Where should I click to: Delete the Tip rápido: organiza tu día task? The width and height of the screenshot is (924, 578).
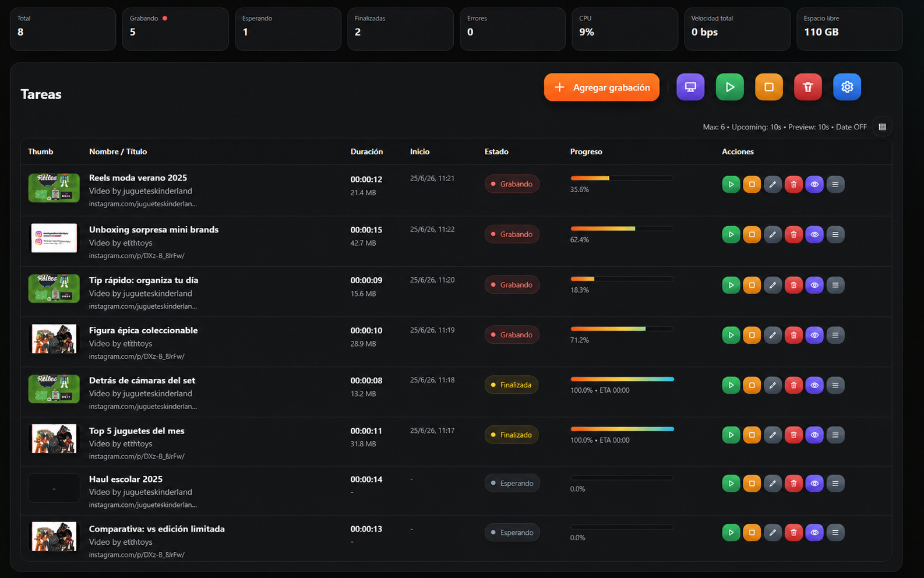tap(793, 285)
